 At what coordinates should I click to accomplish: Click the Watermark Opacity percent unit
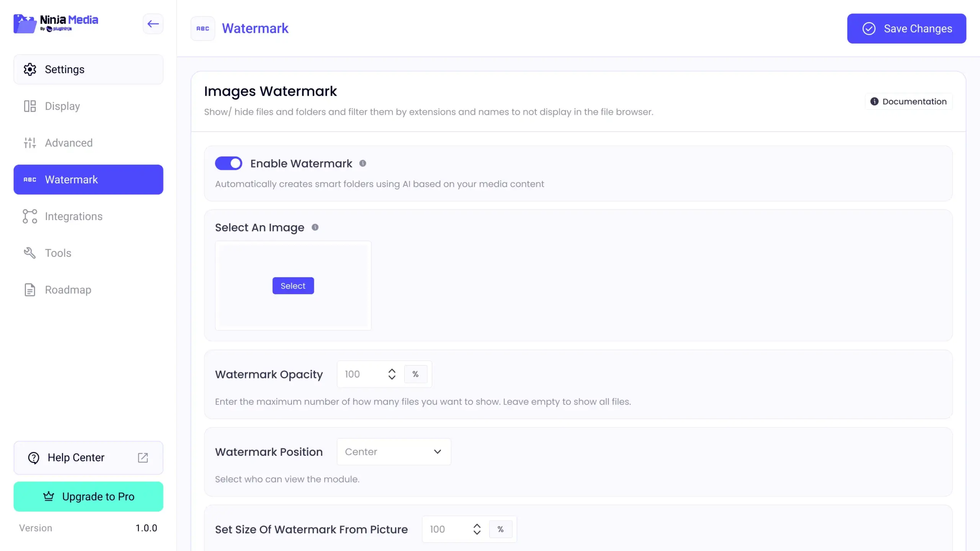416,374
